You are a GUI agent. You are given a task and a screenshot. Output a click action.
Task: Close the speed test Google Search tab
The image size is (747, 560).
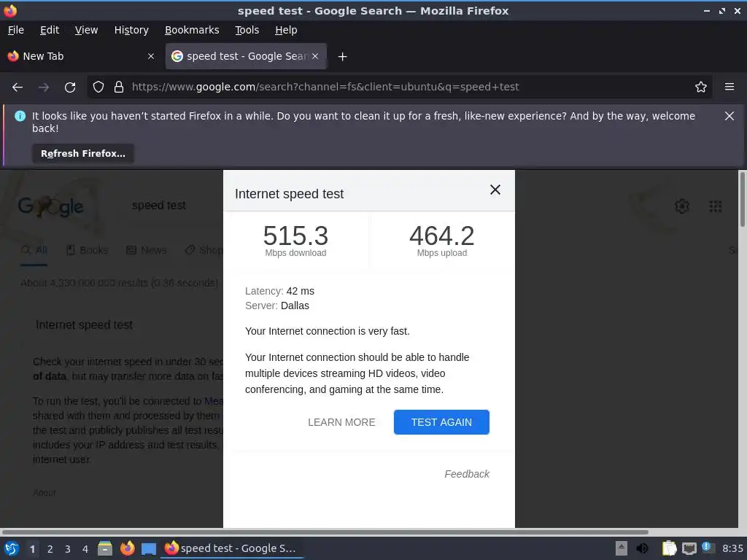[x=315, y=56]
